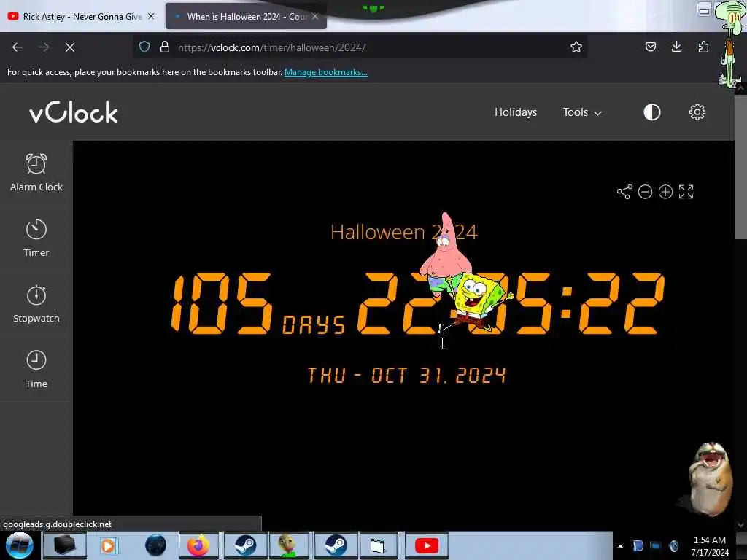
Task: Click the tracking protection shield icon
Action: click(x=144, y=47)
